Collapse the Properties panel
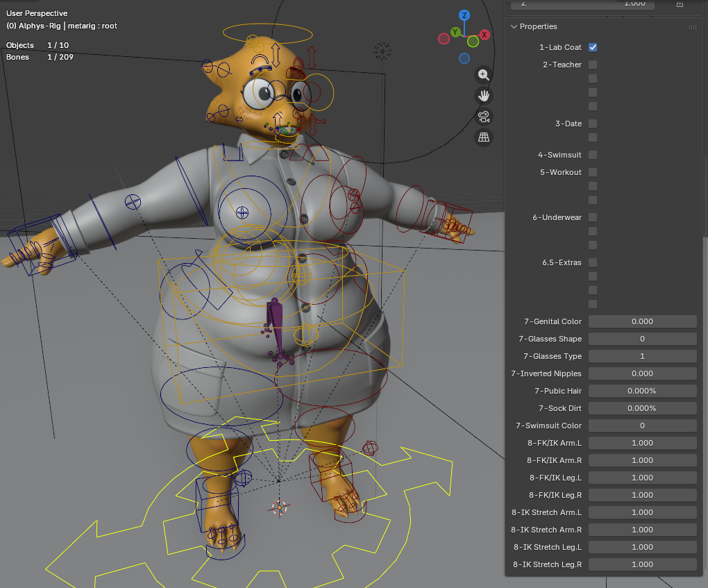 click(514, 26)
